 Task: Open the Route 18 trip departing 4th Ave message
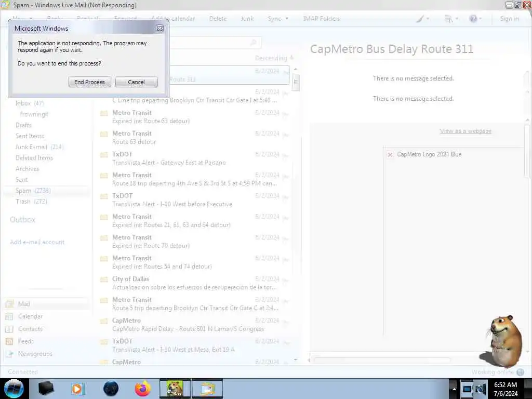[x=194, y=179]
